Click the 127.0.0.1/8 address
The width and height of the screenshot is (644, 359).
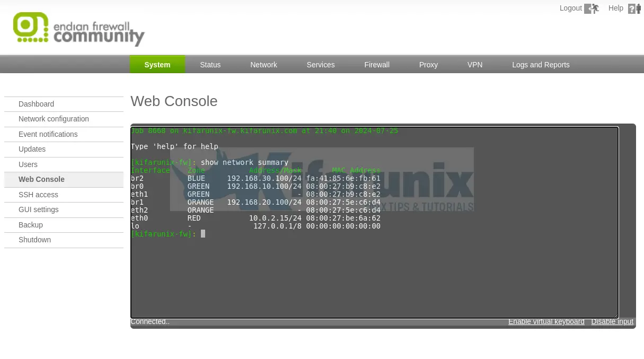coord(277,226)
